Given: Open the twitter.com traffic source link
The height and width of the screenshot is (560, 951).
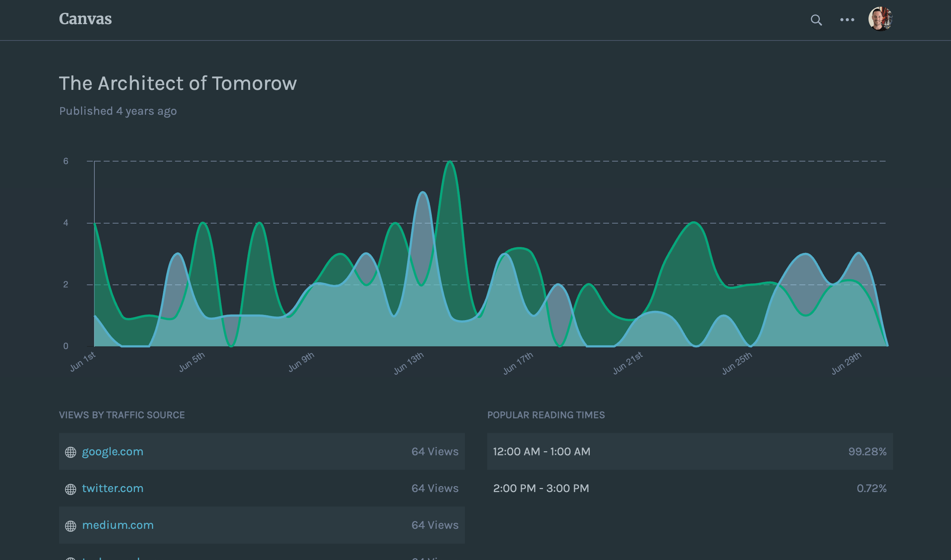Looking at the screenshot, I should tap(113, 488).
